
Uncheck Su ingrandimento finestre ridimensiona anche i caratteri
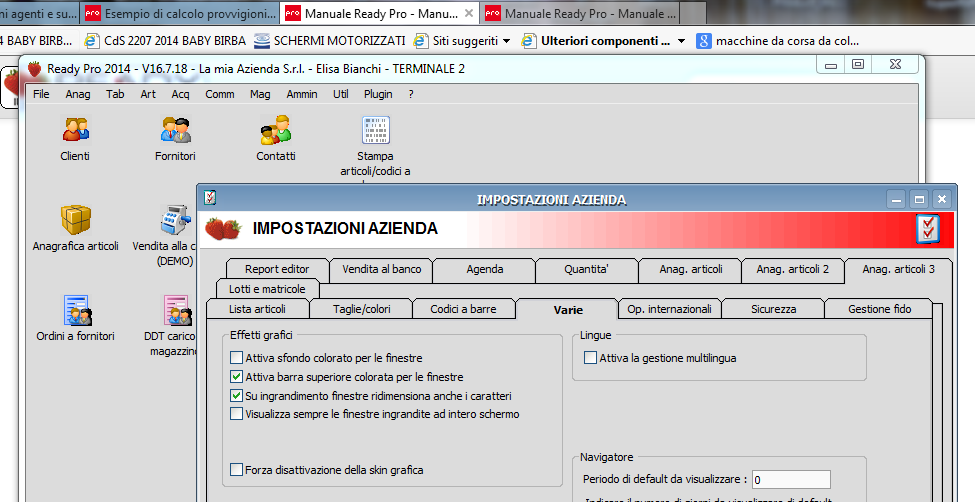(x=236, y=395)
